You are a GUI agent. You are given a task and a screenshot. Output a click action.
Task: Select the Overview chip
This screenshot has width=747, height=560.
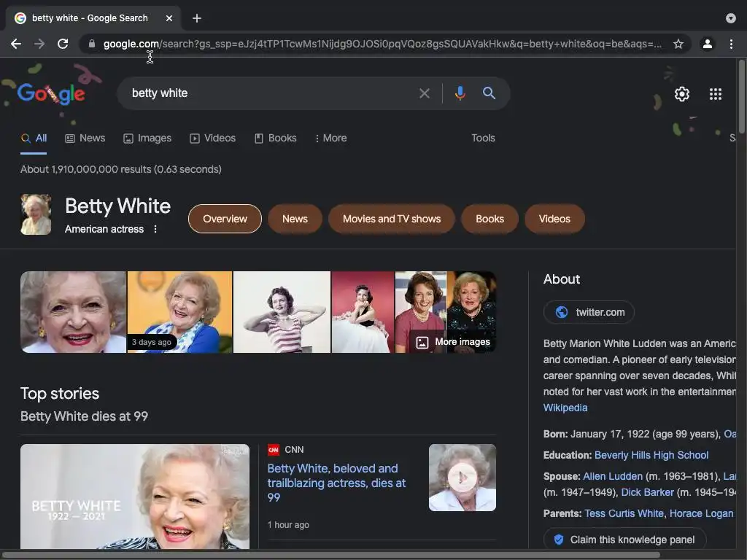coord(225,219)
